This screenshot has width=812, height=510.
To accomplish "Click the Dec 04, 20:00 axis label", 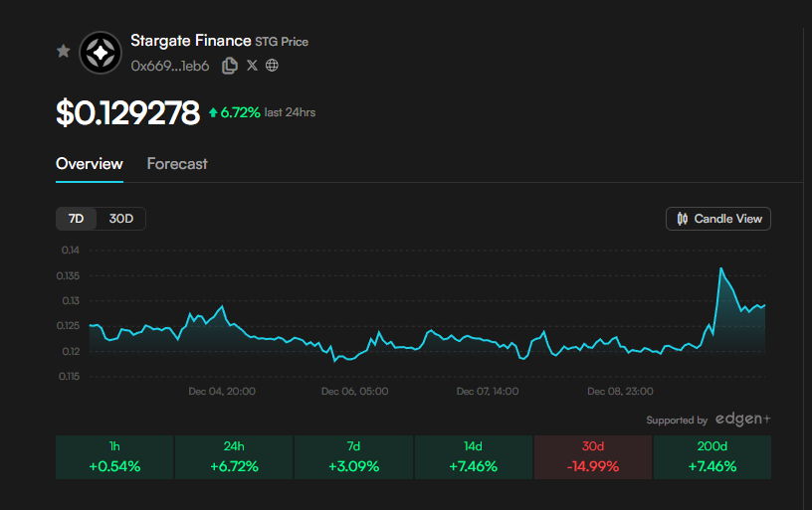I will coord(222,392).
